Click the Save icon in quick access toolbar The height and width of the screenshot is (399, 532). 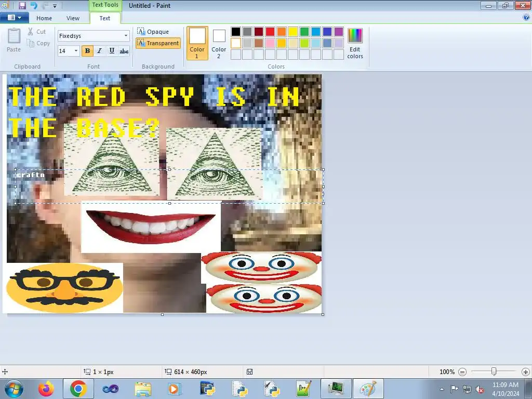click(x=22, y=6)
